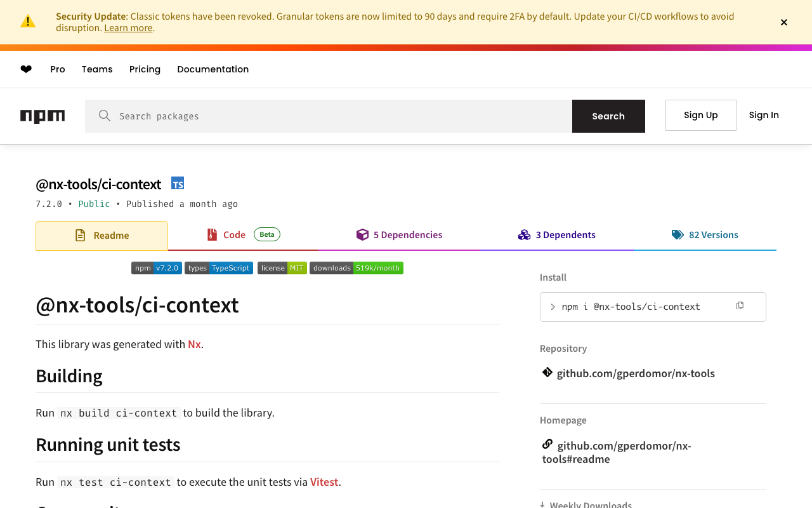Screen dimensions: 812x508
Task: Click the Homepage section label
Action: pyautogui.click(x=563, y=420)
